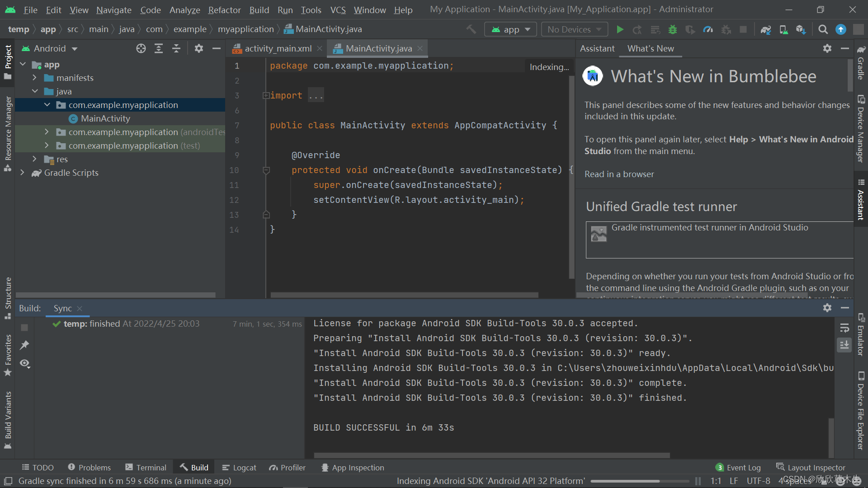Run the app with the green play icon
Screen dimensions: 868x488
[620, 29]
